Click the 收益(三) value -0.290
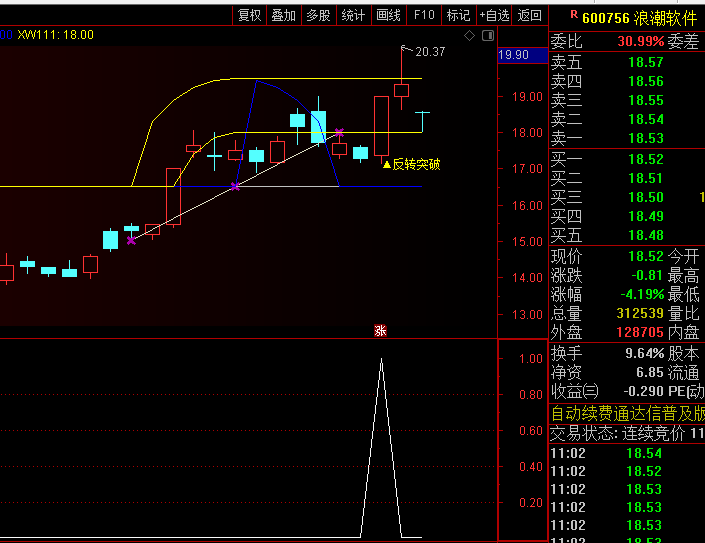The image size is (705, 543). tap(643, 391)
